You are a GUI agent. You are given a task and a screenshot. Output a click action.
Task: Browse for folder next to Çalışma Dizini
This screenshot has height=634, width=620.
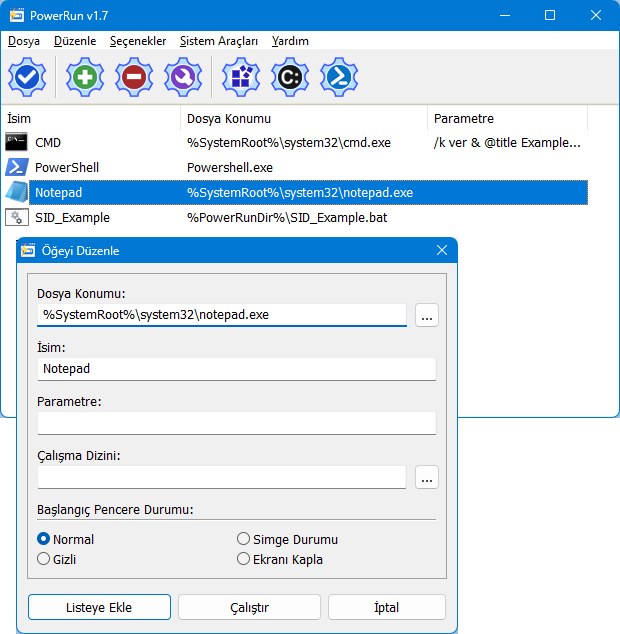pos(427,477)
